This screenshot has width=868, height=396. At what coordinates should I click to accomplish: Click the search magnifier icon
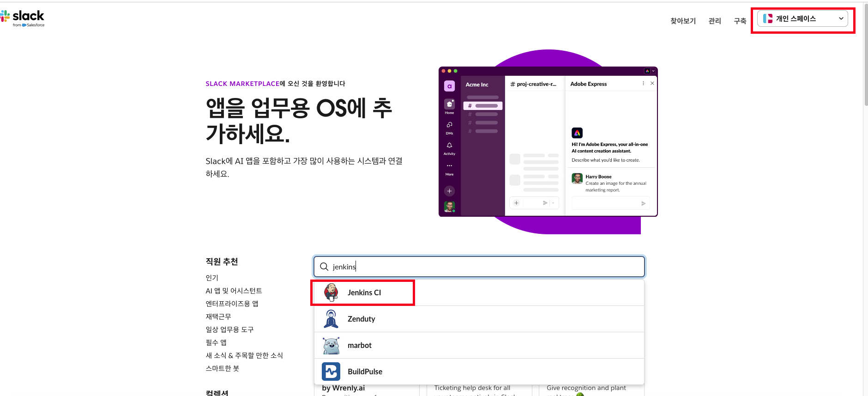point(324,267)
